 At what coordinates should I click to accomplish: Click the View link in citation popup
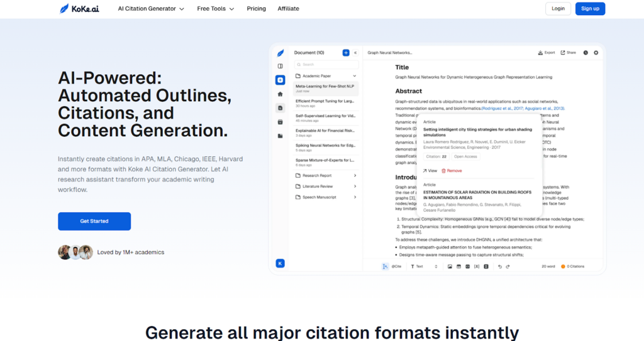430,171
